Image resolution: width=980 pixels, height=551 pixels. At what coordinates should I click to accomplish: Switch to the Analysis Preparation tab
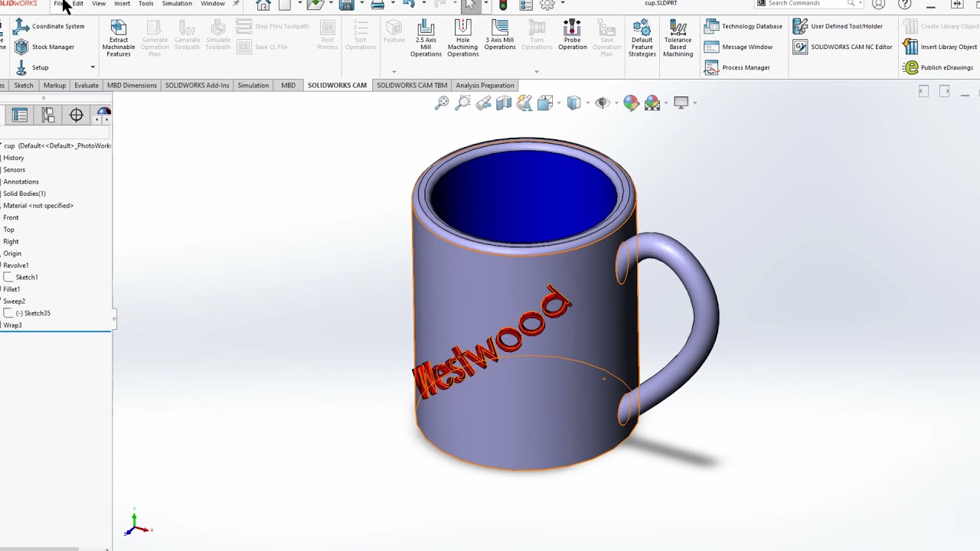[485, 85]
